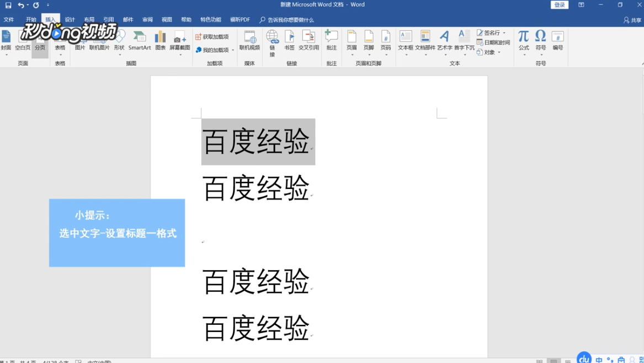This screenshot has height=363, width=644.
Task: Insert a chart (图表)
Action: tap(160, 40)
